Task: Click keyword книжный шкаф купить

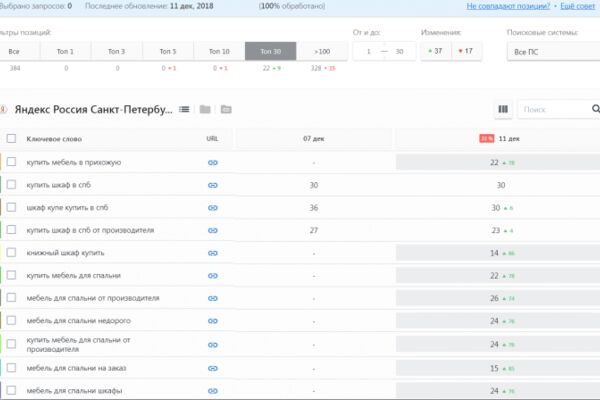Action: pyautogui.click(x=65, y=253)
